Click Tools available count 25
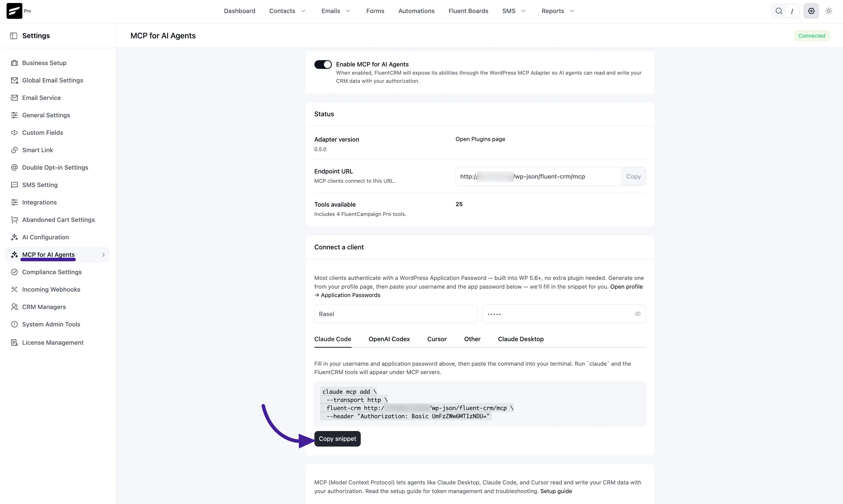 point(459,204)
